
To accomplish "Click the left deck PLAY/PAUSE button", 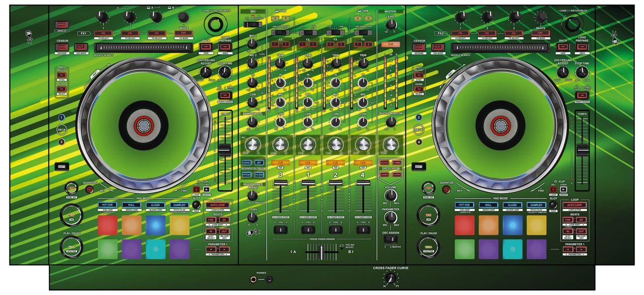I will tap(71, 246).
